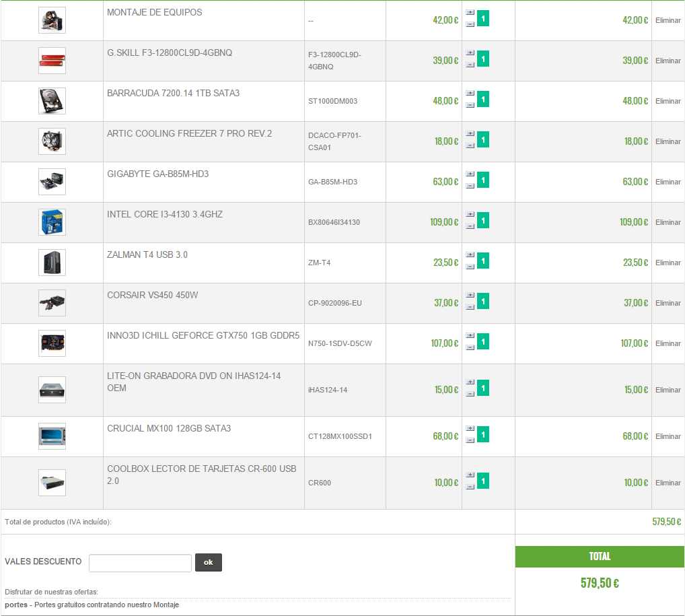Increase quantity of MONTAJE DE EQUIPOS

pos(470,12)
